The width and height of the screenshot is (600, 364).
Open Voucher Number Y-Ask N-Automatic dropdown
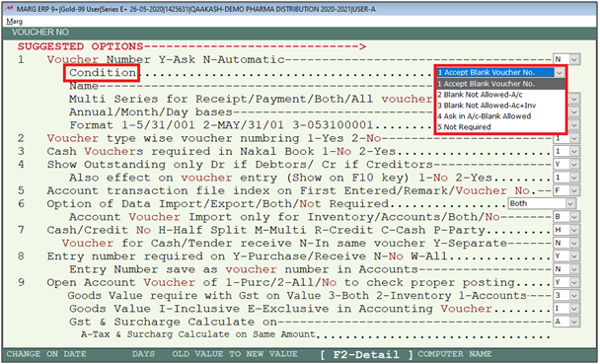574,59
